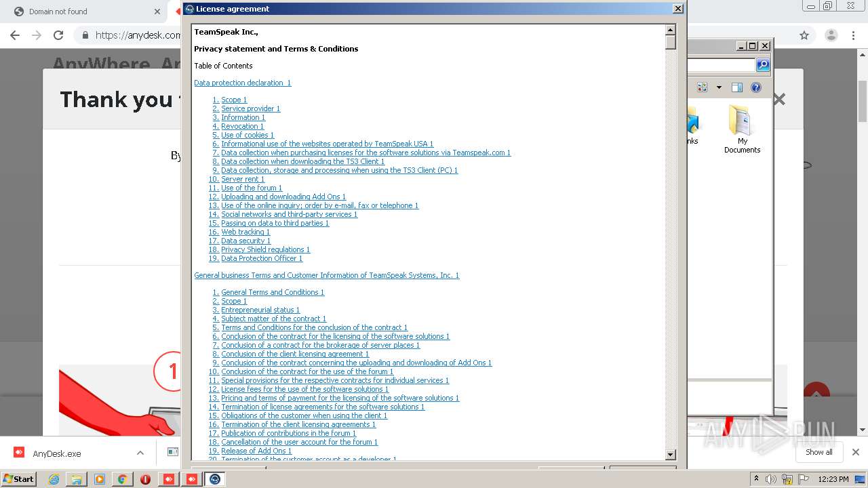Viewport: 868px width, 488px height.
Task: Bookmark page with Chrome star icon
Action: [804, 35]
